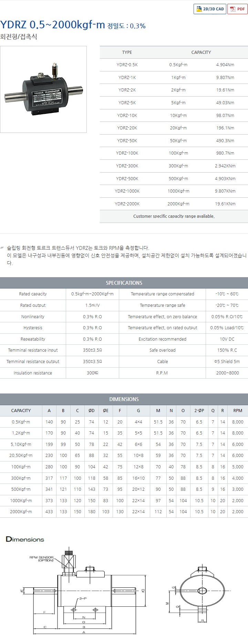
Task: Click the 2000~8000 R.P.M value
Action: (x=227, y=373)
